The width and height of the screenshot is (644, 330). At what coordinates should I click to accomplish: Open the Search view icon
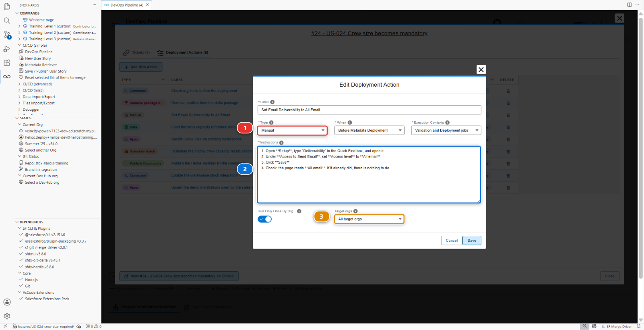pyautogui.click(x=7, y=21)
